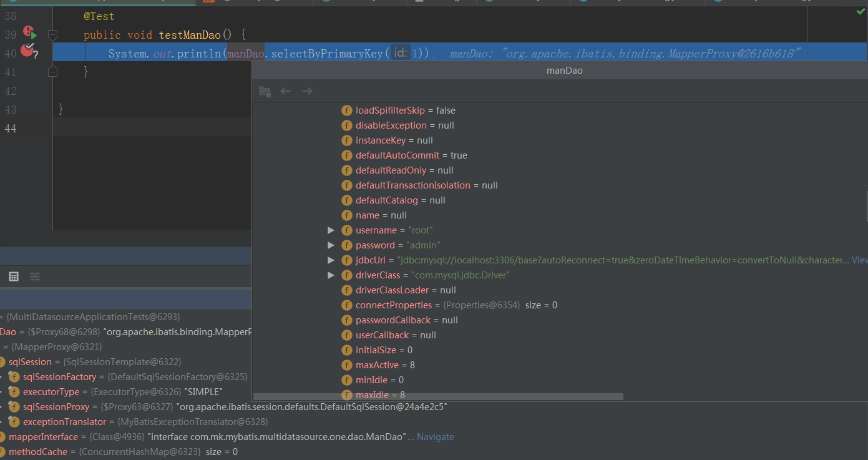Click the folder icon in the manDao popup toolbar
868x460 pixels.
265,91
